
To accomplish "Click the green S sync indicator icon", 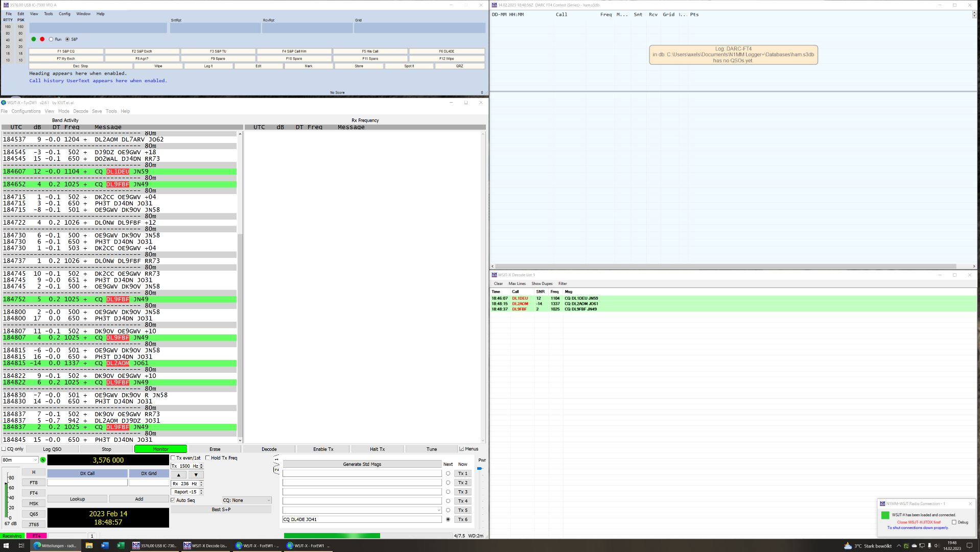I will point(43,460).
